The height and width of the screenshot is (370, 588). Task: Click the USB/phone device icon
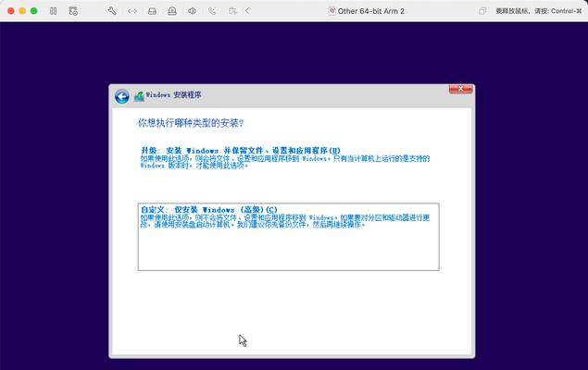point(212,11)
